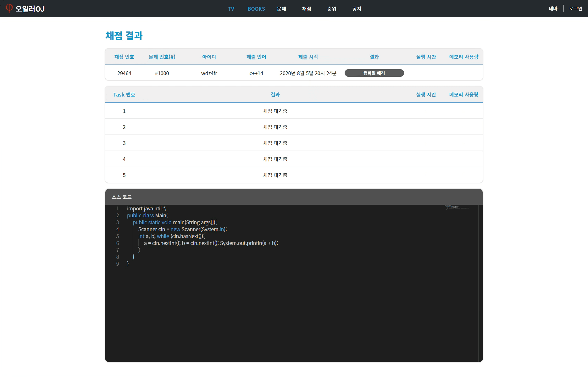Select the submission time 2020년 8월 5일 20시 24분
The width and height of the screenshot is (588, 377).
pos(308,73)
